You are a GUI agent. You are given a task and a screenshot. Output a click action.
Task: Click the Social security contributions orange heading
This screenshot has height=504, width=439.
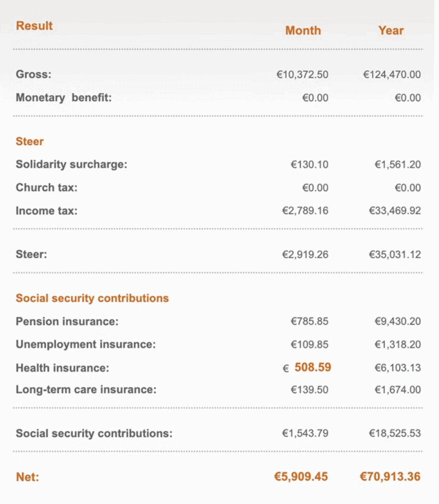coord(92,299)
